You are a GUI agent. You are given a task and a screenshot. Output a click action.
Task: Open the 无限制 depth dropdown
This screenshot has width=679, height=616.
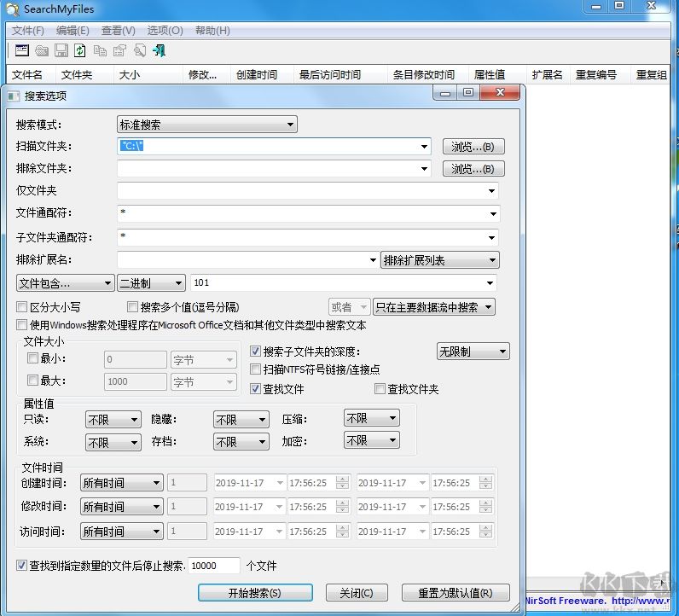pos(473,352)
